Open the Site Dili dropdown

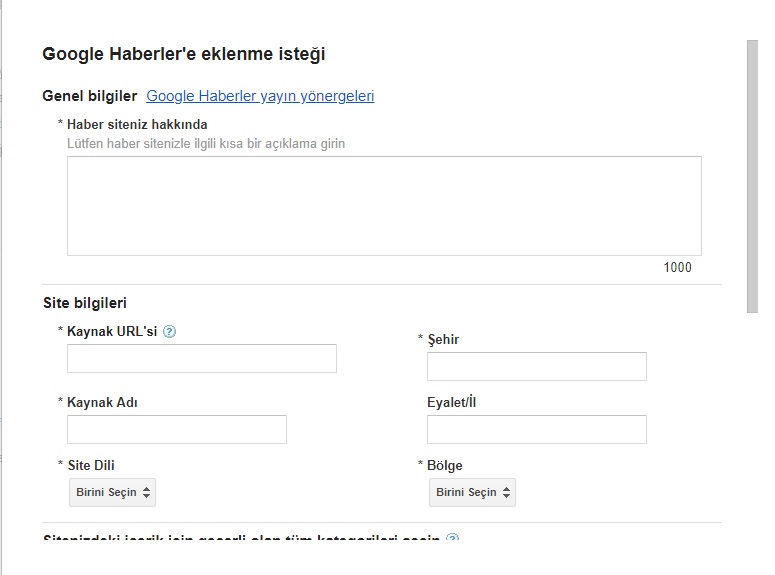(x=112, y=492)
